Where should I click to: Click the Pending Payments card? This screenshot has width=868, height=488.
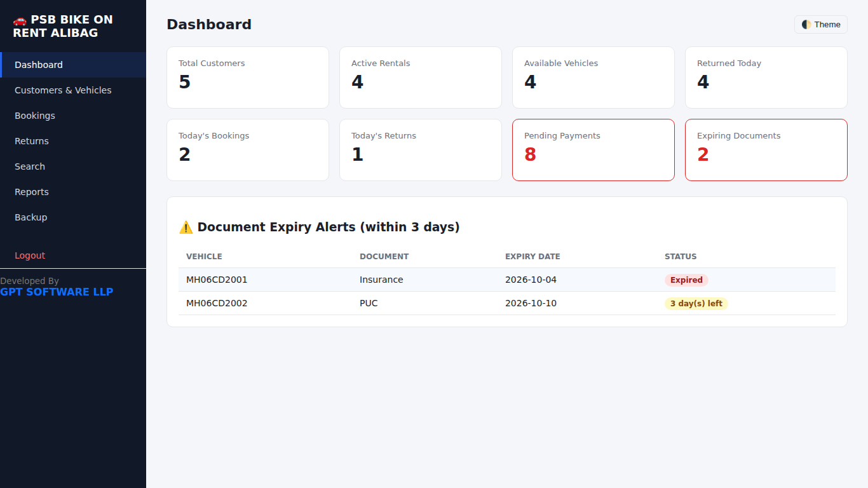click(x=593, y=150)
